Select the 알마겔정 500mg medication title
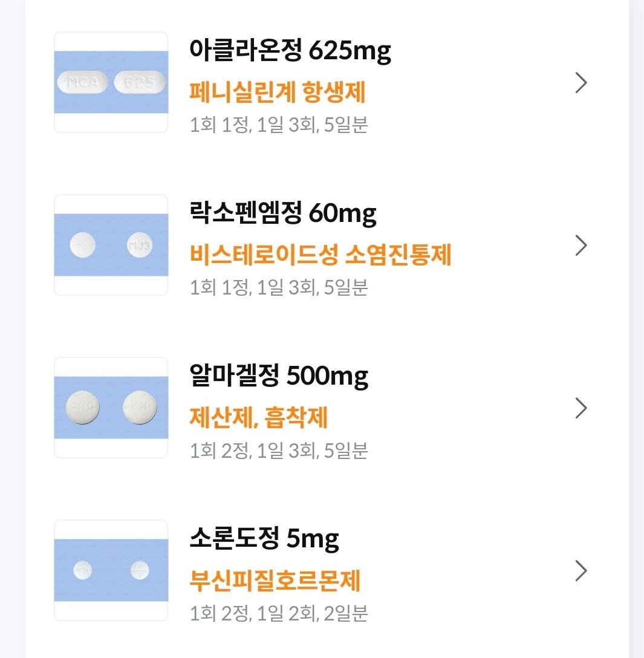Screen dimensions: 644x658 coord(279,377)
